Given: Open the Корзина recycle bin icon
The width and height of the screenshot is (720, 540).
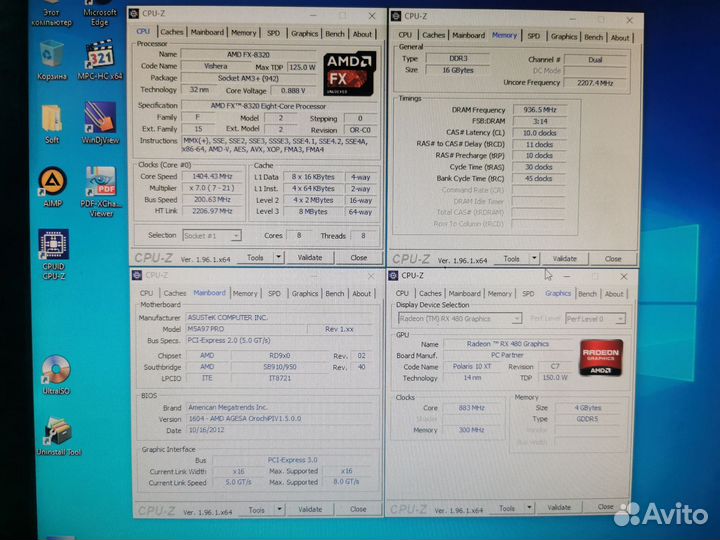Looking at the screenshot, I should tap(51, 60).
